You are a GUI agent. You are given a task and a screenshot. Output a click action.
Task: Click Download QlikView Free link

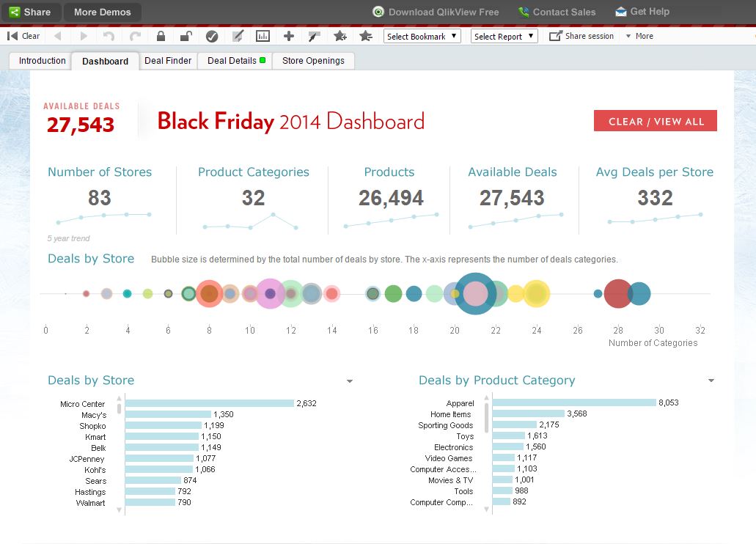(x=436, y=12)
